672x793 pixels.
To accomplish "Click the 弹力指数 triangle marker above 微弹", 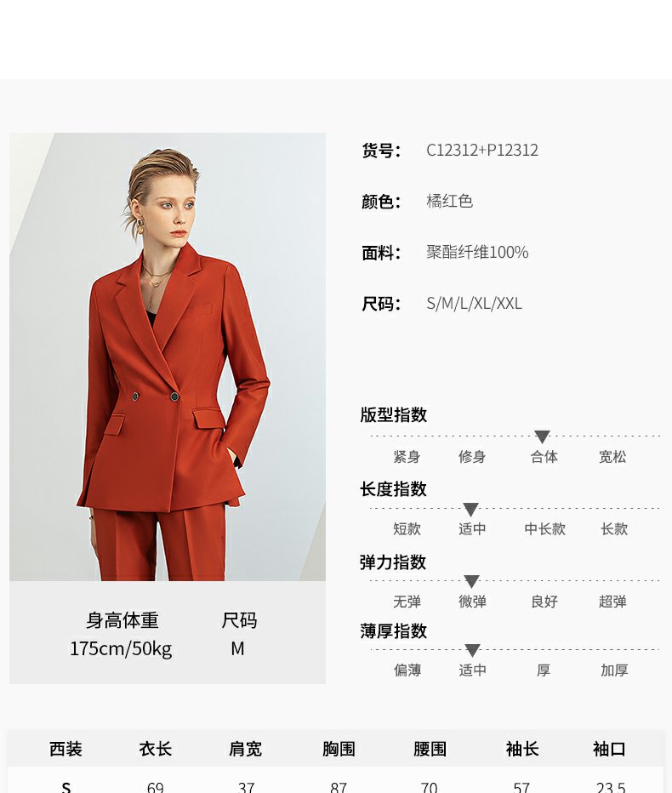I will (471, 582).
